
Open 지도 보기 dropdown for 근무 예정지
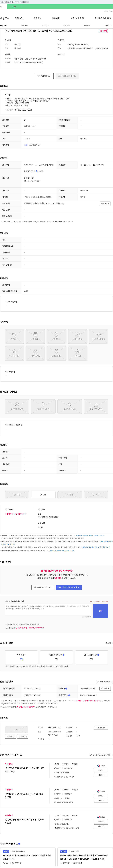[x=105, y=204]
